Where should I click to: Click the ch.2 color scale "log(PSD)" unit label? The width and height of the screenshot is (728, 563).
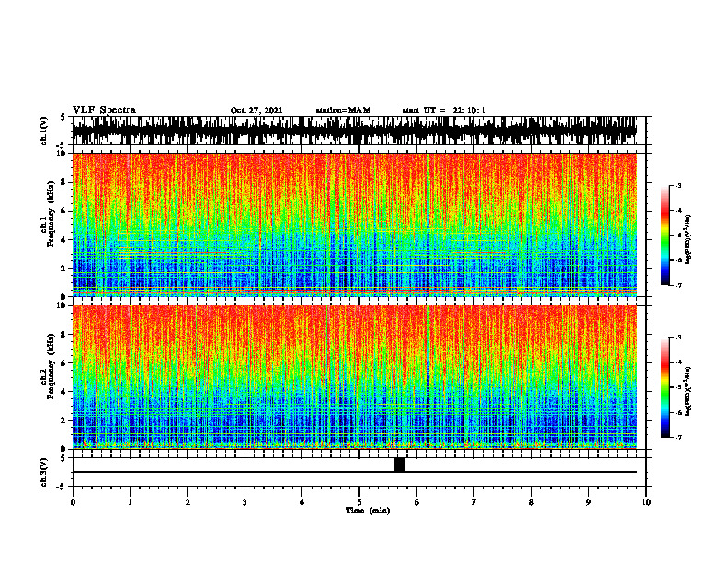[688, 391]
